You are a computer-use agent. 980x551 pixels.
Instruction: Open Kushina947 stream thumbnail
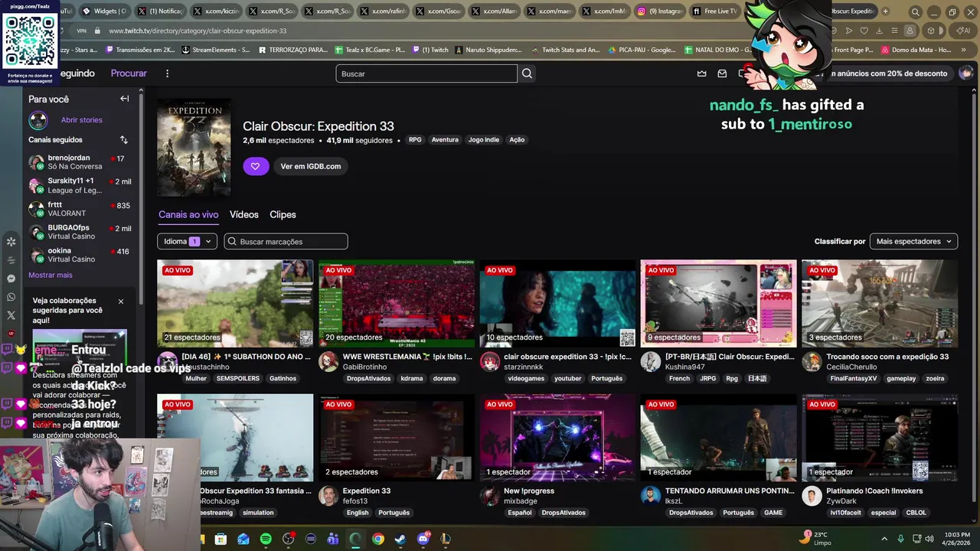pyautogui.click(x=718, y=304)
